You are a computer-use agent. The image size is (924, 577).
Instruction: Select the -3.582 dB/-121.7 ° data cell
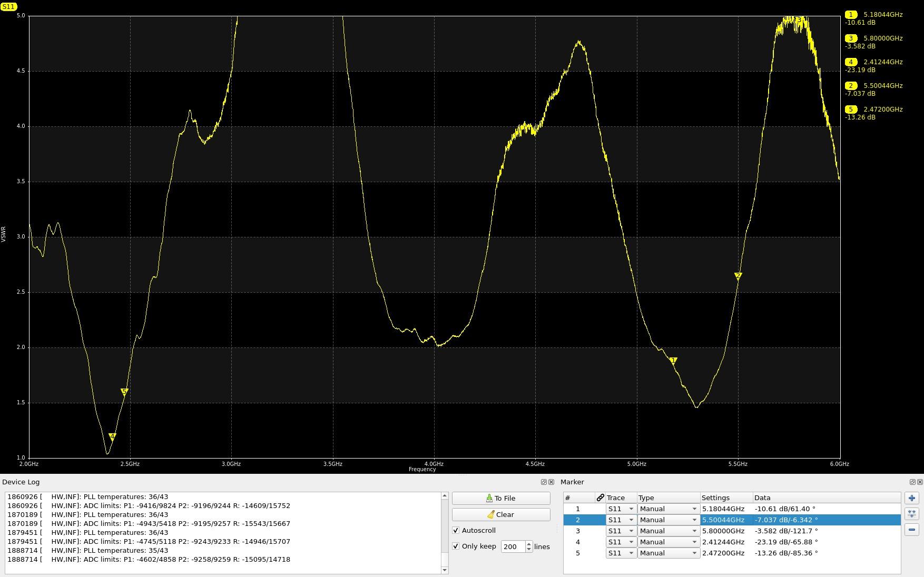coord(827,531)
